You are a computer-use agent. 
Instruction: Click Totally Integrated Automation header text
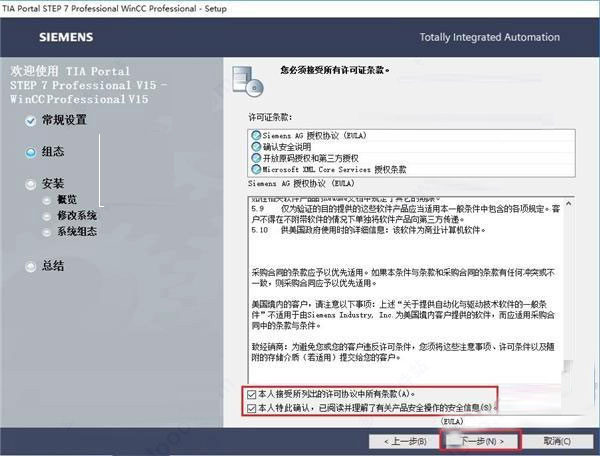click(490, 37)
